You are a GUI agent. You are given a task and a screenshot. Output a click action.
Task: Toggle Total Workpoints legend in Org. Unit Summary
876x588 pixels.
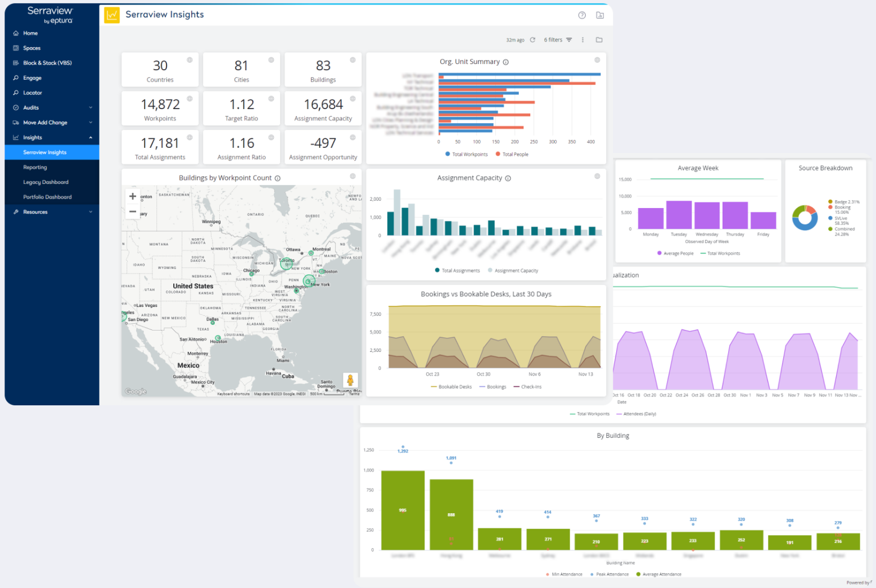[x=467, y=154]
